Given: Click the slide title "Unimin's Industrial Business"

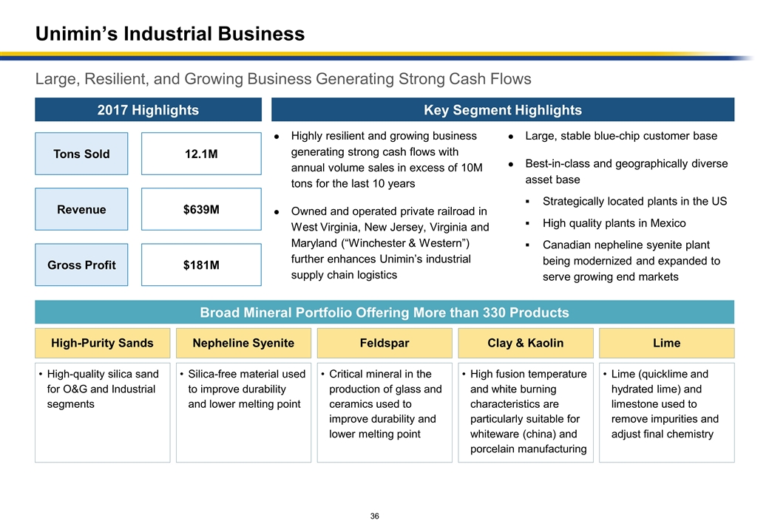Looking at the screenshot, I should point(170,34).
